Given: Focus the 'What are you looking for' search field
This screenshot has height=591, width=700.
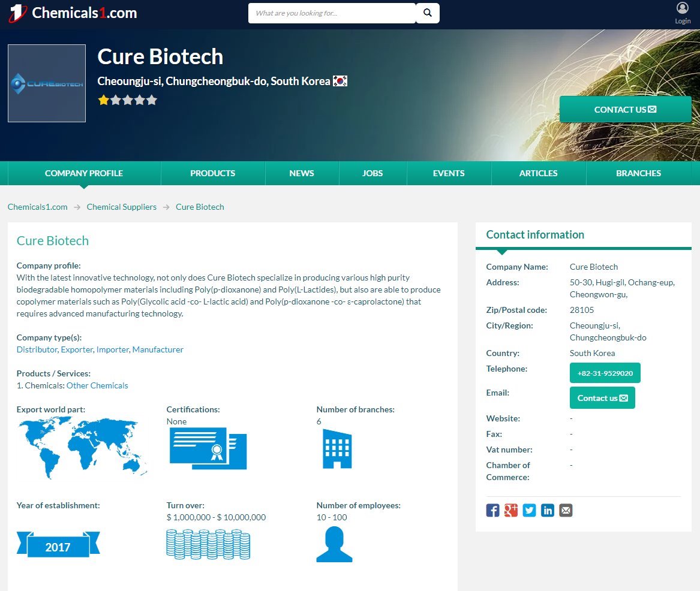Looking at the screenshot, I should point(332,13).
